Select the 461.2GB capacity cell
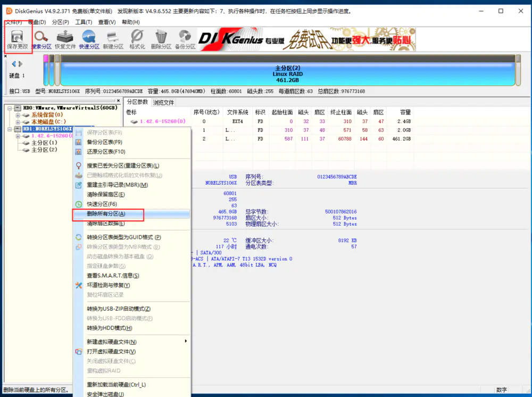Image resolution: width=532 pixels, height=397 pixels. 401,139
